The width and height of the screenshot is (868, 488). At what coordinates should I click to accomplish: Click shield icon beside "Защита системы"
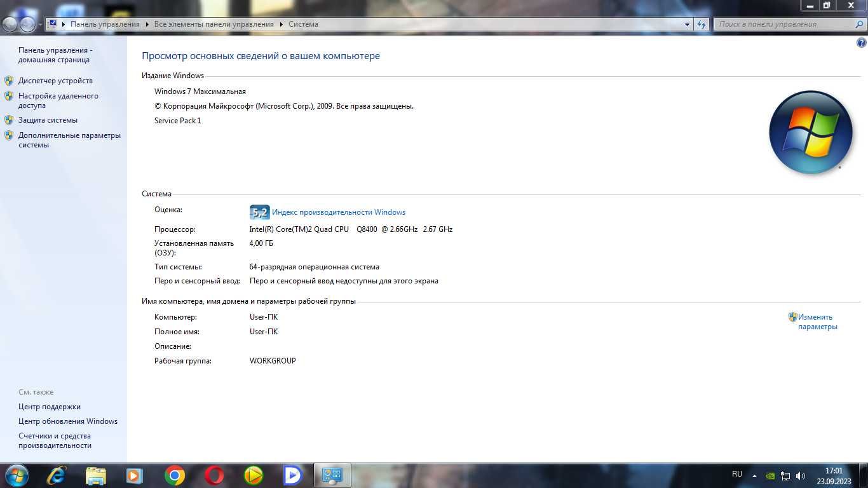click(9, 120)
